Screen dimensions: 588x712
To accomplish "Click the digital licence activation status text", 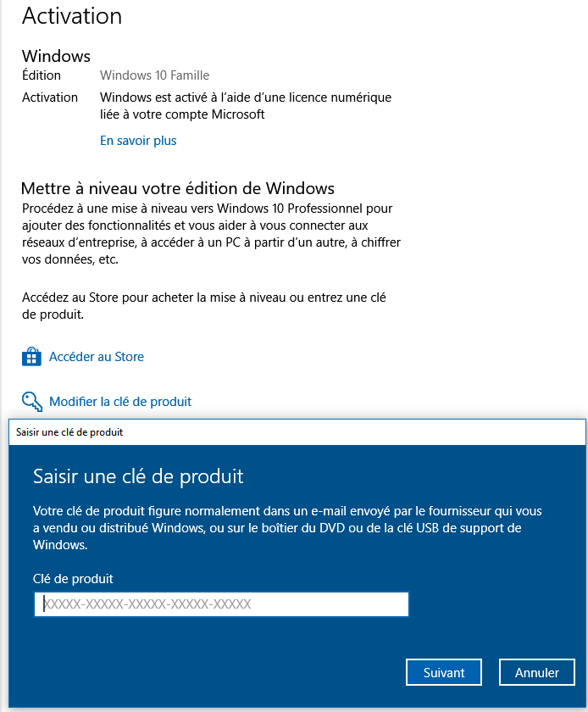I will point(246,106).
